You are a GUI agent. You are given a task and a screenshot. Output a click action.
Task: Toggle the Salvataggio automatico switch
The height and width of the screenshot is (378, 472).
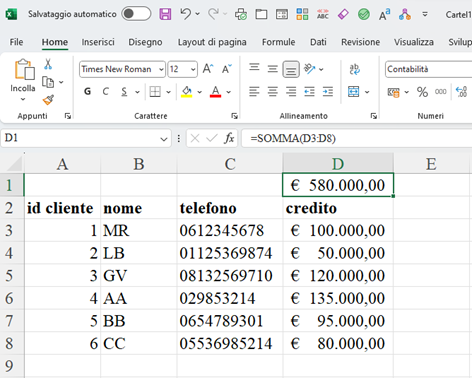pos(136,14)
